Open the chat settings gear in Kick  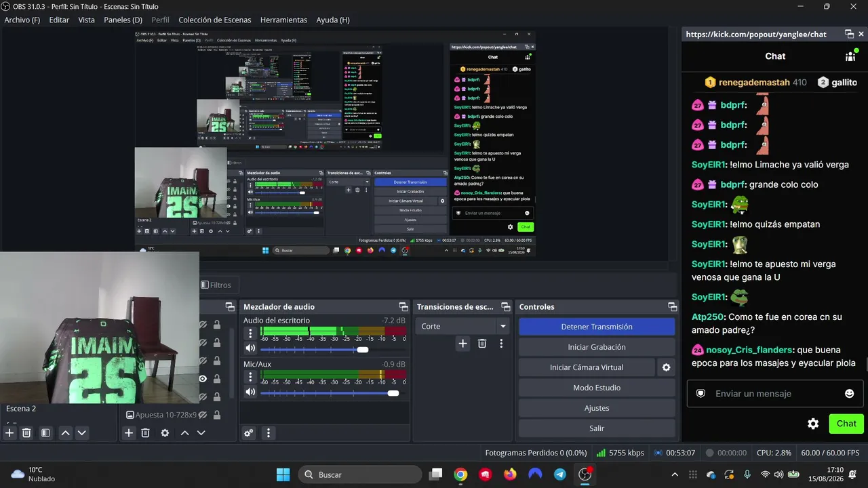pos(813,424)
